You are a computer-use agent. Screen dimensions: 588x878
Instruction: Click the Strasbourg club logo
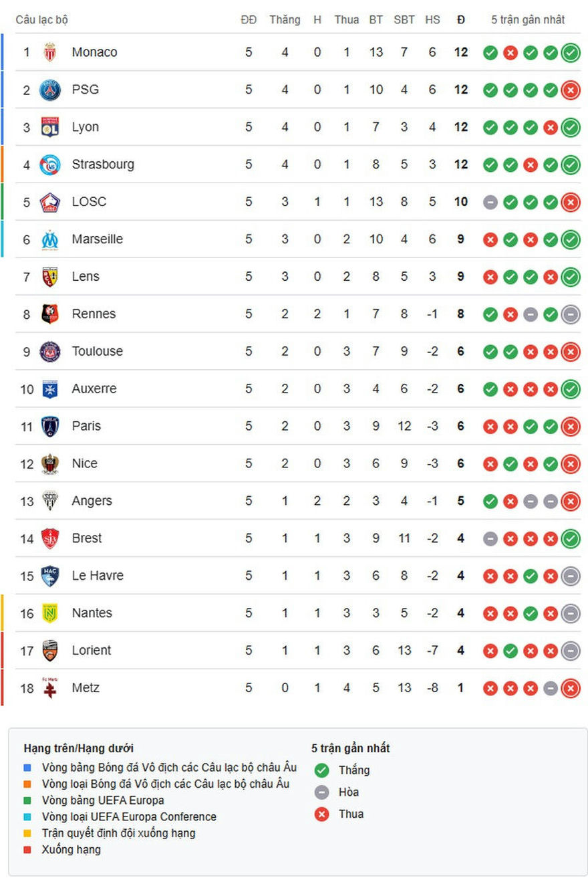coord(50,164)
